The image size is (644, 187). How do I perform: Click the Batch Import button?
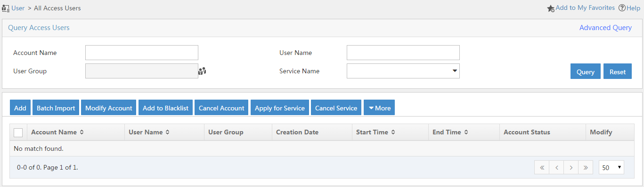[x=56, y=108]
